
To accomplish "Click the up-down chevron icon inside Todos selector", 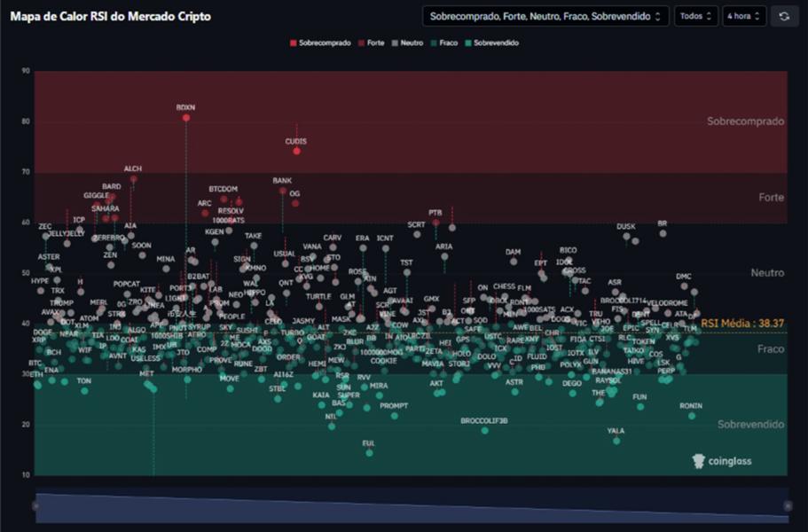I will (710, 16).
